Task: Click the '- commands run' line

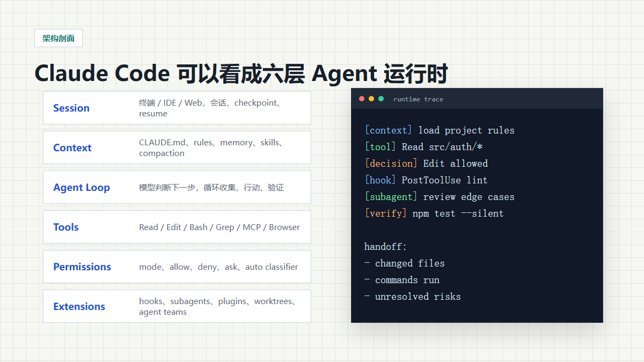Action: (x=402, y=280)
